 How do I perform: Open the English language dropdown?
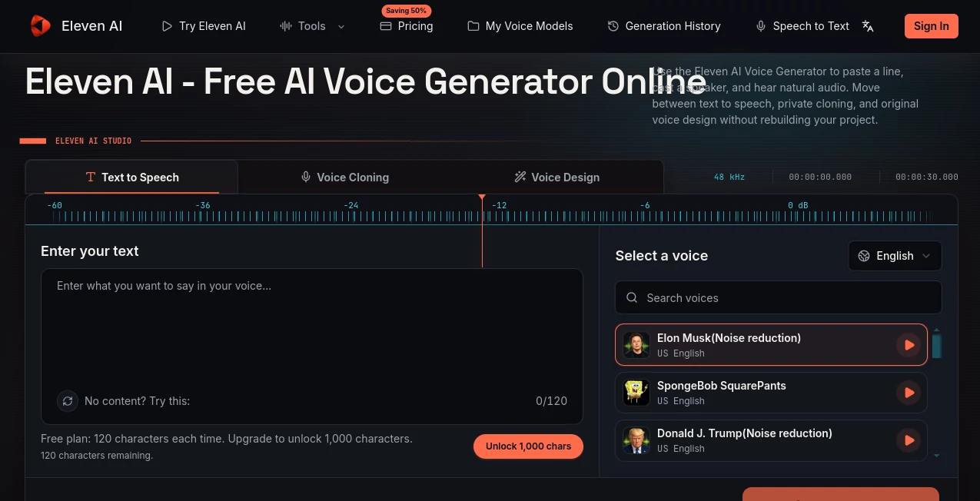pyautogui.click(x=895, y=256)
